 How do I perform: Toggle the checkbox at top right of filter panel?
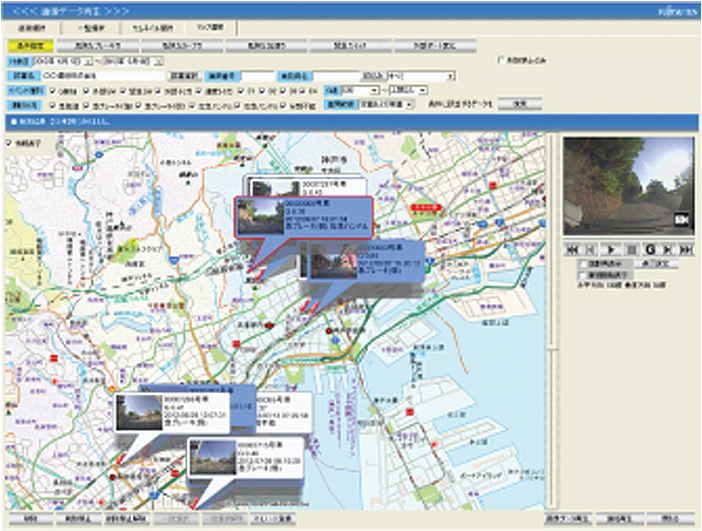click(x=501, y=60)
